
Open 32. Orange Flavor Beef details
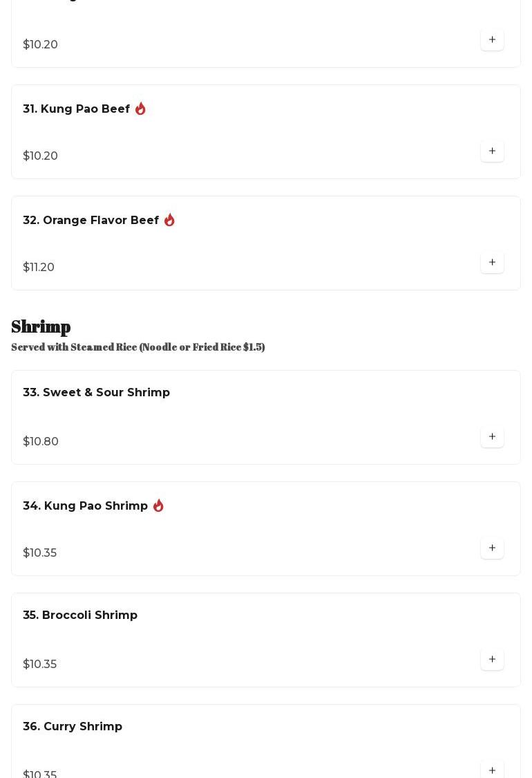91,221
